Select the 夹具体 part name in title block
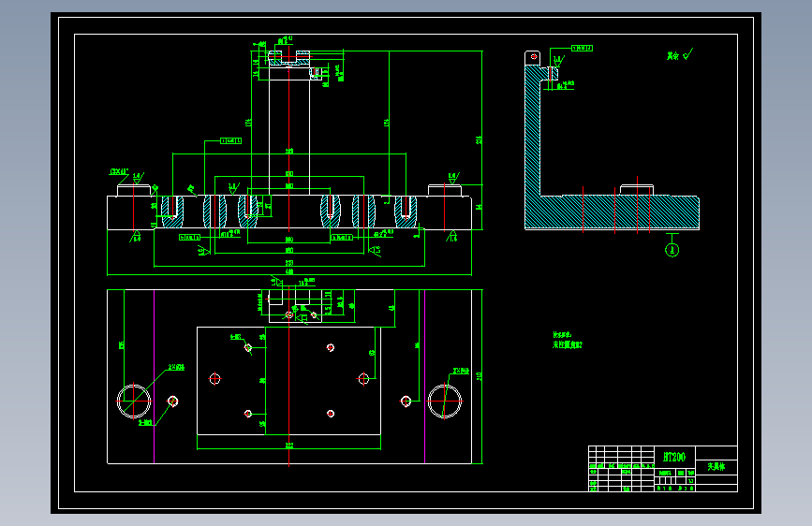This screenshot has width=812, height=526. [716, 466]
